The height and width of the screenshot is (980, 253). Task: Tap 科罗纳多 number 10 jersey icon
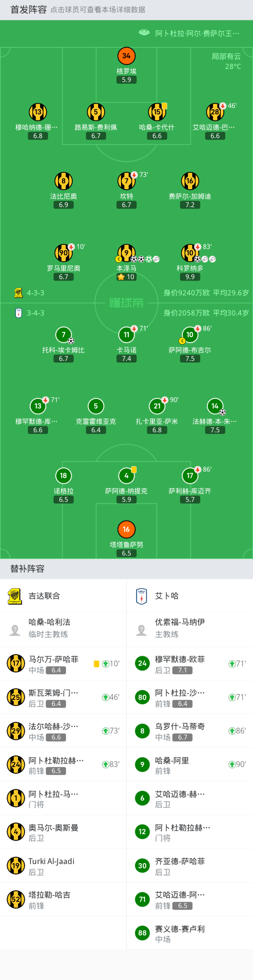[x=189, y=252]
